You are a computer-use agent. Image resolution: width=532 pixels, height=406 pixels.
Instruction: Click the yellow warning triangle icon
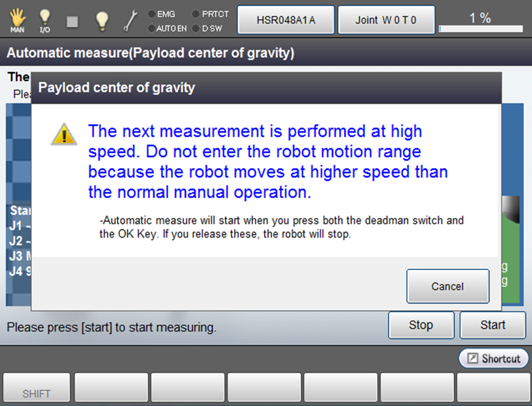[x=64, y=134]
